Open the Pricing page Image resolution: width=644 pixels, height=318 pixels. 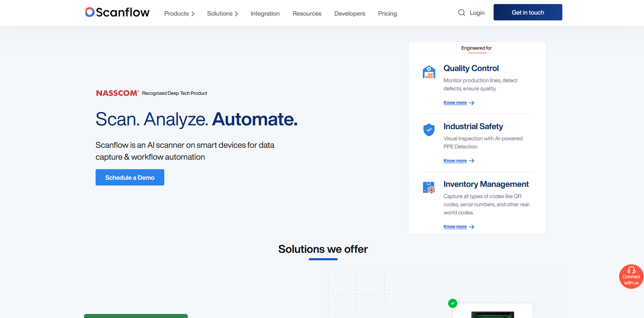point(387,14)
